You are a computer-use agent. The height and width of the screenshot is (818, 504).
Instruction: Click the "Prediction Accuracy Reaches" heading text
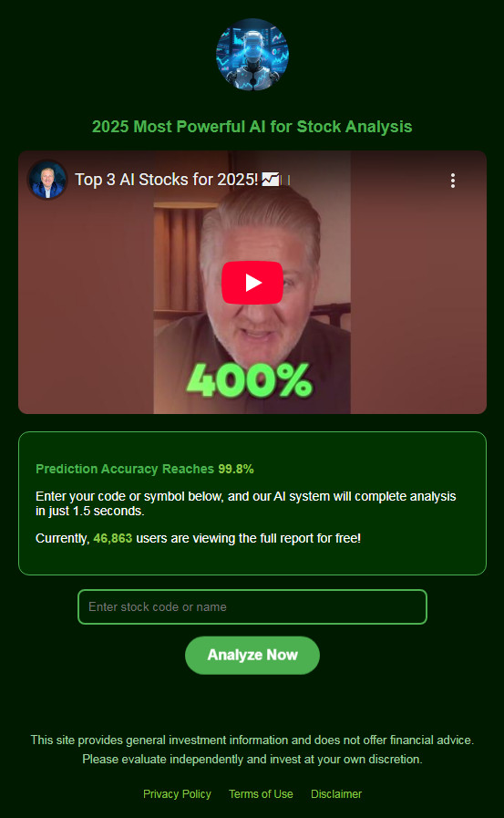125,469
